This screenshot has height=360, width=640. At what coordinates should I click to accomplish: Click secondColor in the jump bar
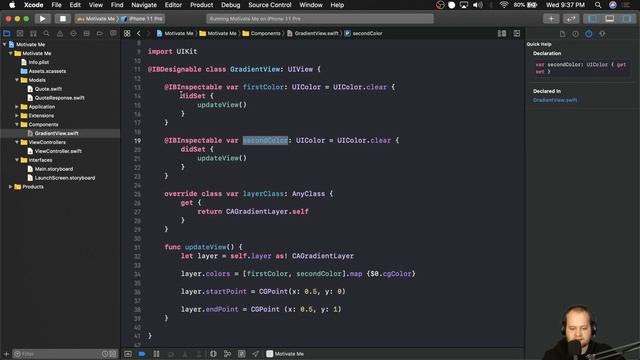pos(363,33)
